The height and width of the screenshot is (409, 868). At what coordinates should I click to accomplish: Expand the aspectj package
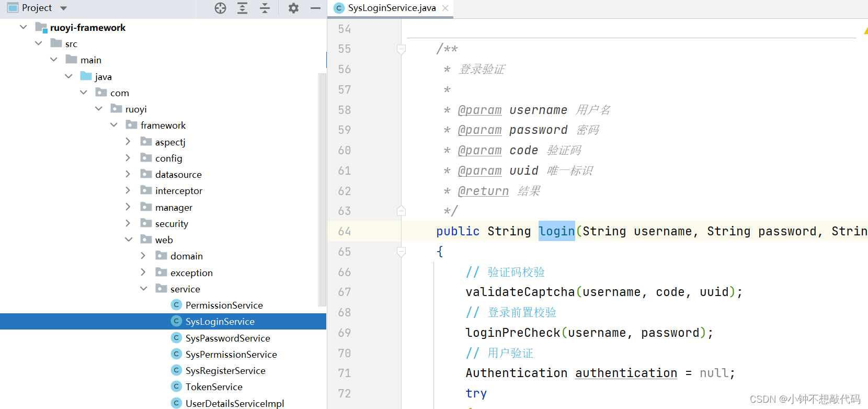128,142
